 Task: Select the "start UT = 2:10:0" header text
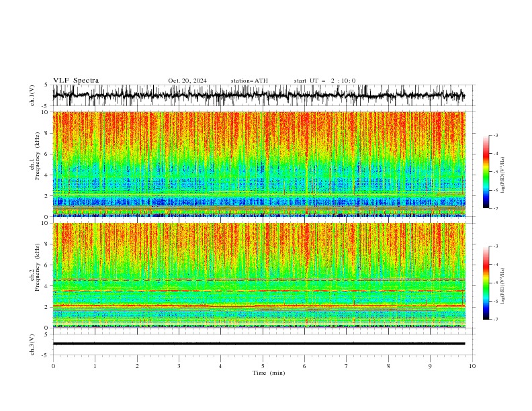(x=324, y=81)
